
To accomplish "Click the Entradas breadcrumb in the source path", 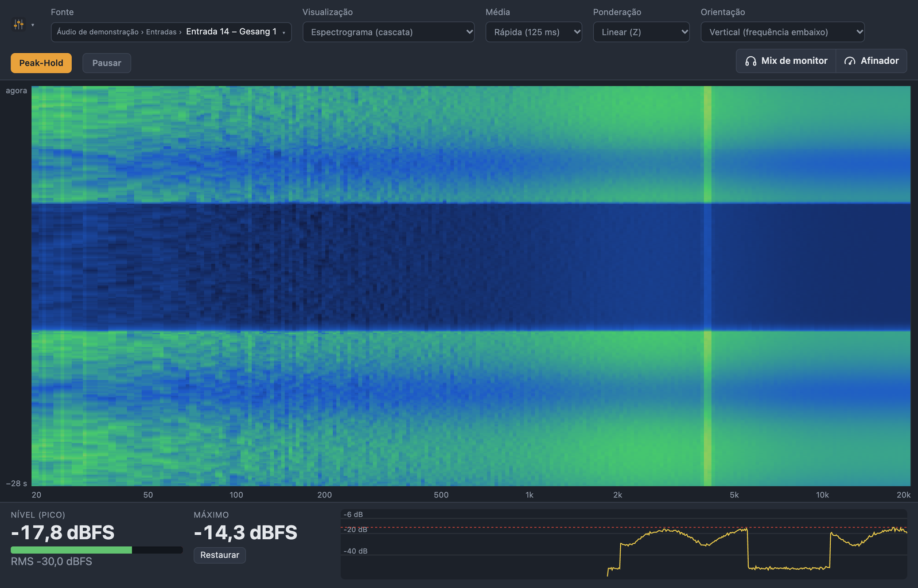I will pos(161,32).
